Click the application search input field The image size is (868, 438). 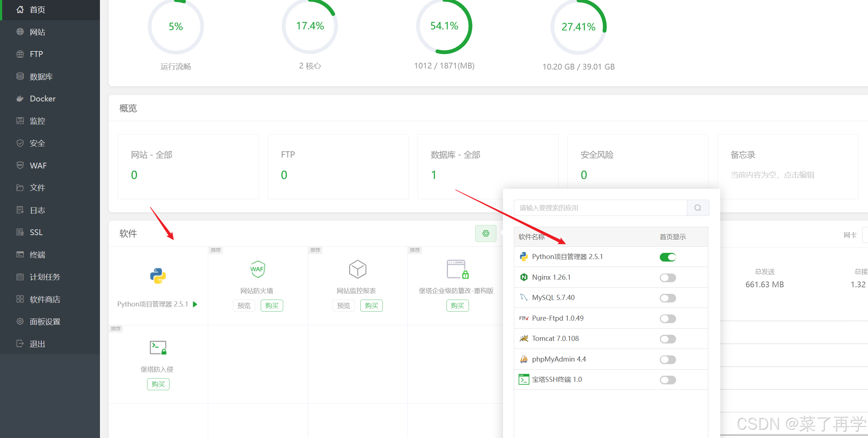(x=600, y=208)
